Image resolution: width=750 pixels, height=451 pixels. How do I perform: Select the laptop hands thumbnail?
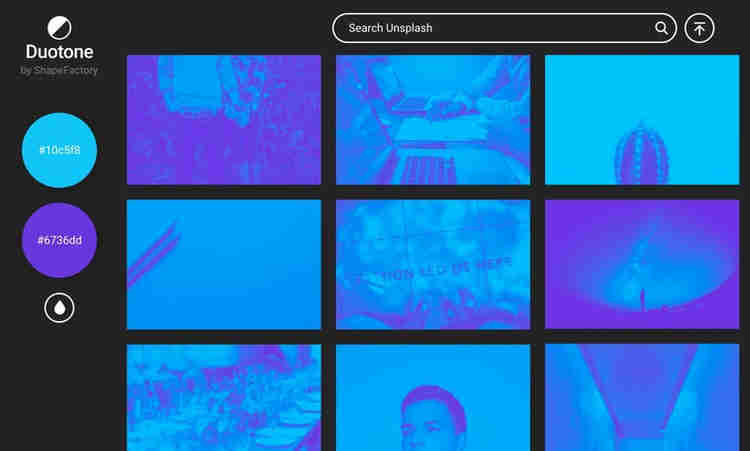point(433,120)
